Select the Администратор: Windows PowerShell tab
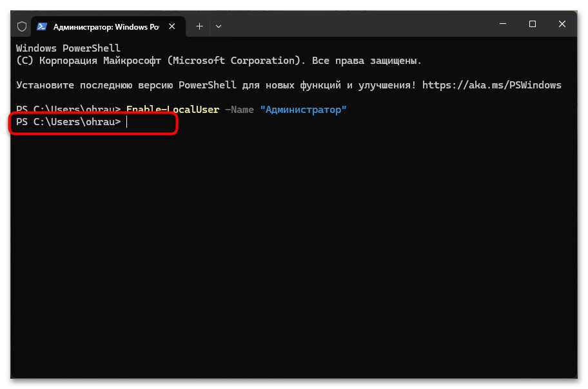The width and height of the screenshot is (588, 389). tap(108, 26)
